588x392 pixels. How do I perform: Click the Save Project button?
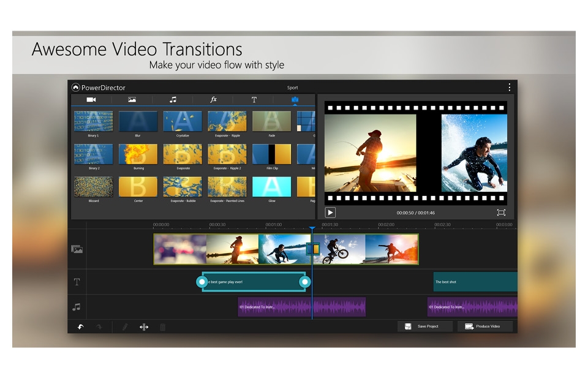pyautogui.click(x=425, y=326)
